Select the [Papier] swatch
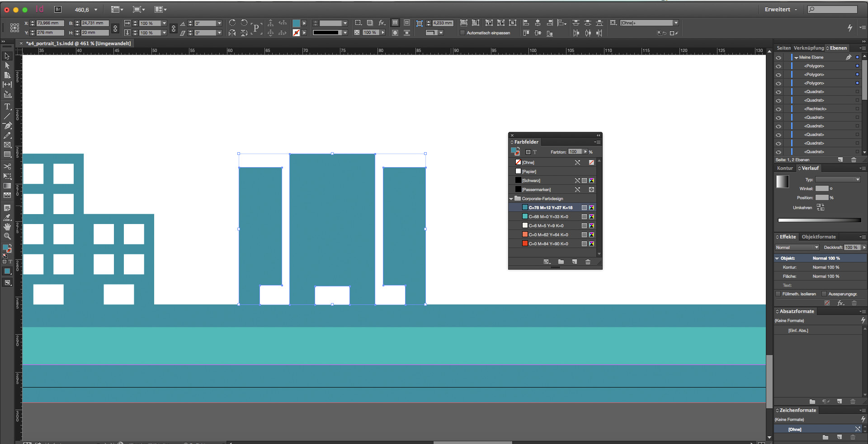The image size is (868, 444). [x=529, y=172]
